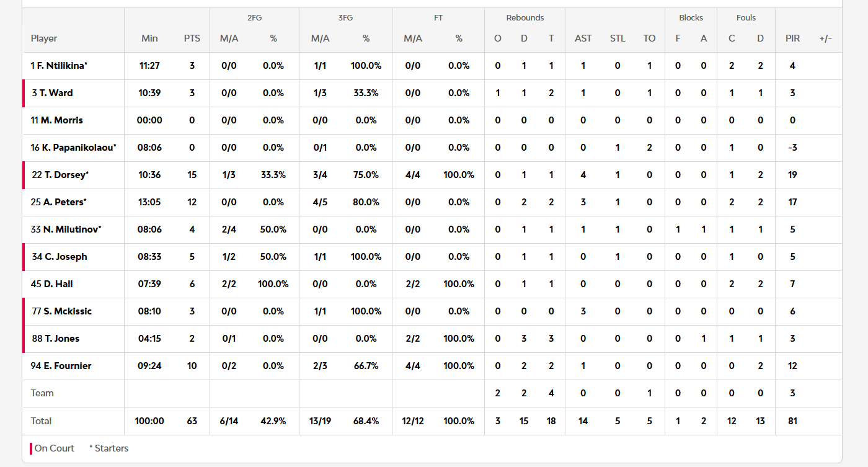Sort by Min column header
The height and width of the screenshot is (467, 868).
[x=149, y=38]
